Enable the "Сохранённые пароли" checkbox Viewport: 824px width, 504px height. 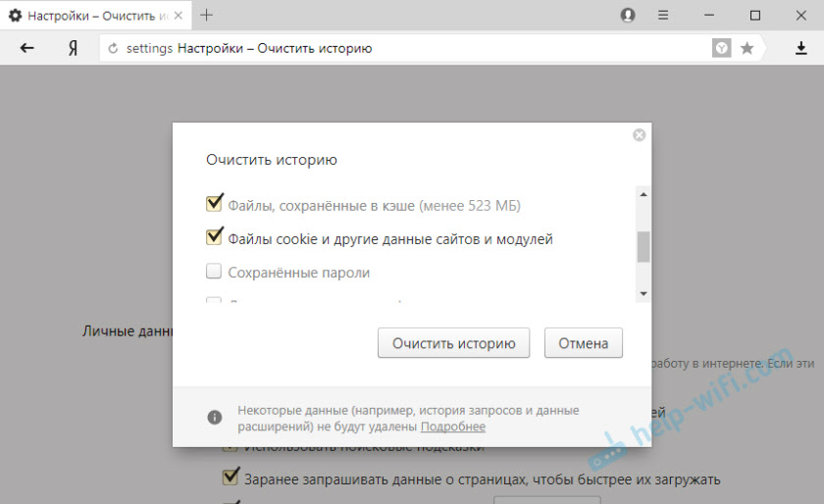click(214, 272)
